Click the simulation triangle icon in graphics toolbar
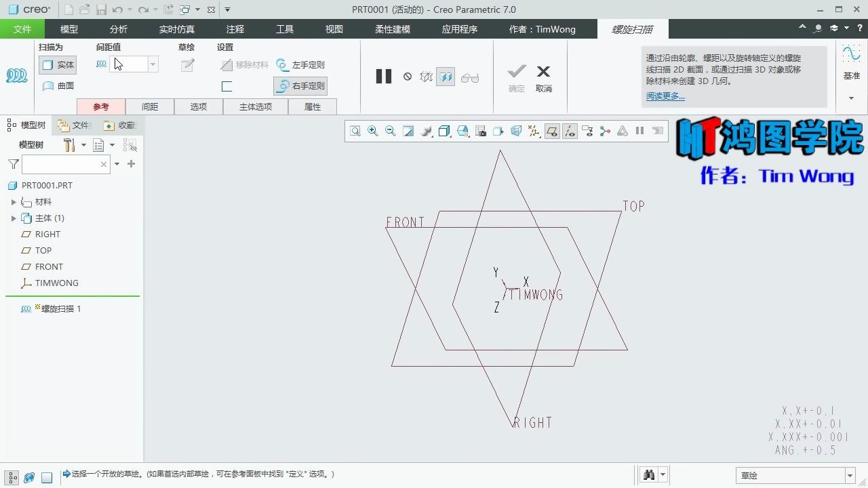This screenshot has width=868, height=488. coord(623,131)
